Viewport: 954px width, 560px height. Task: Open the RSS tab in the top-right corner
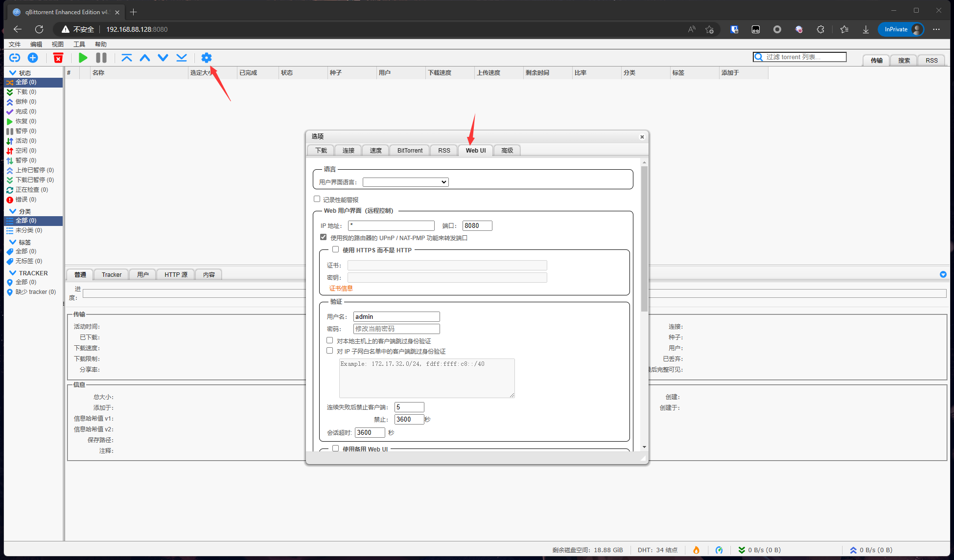(x=931, y=60)
